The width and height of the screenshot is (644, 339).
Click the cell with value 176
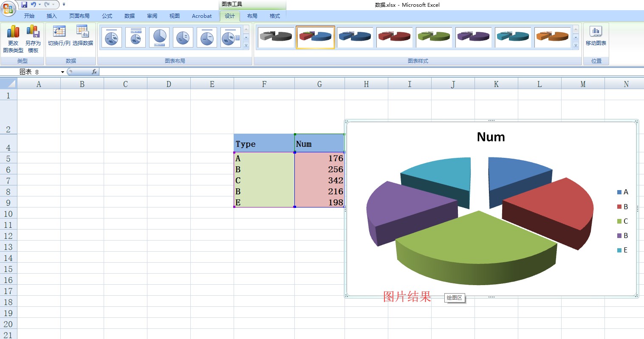[319, 158]
